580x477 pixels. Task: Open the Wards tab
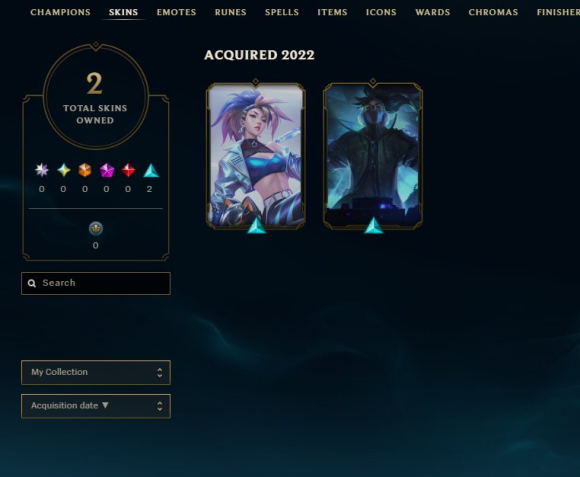(x=432, y=12)
